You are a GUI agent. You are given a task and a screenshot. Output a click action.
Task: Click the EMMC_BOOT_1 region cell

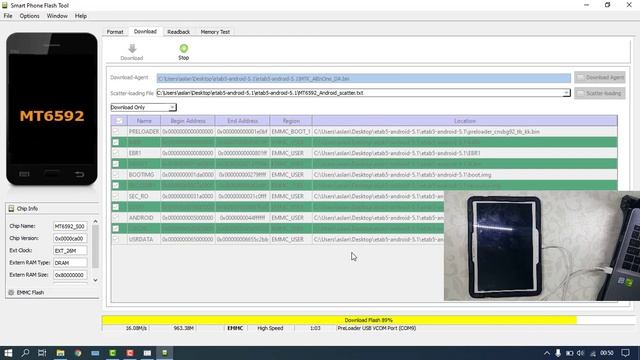point(291,132)
